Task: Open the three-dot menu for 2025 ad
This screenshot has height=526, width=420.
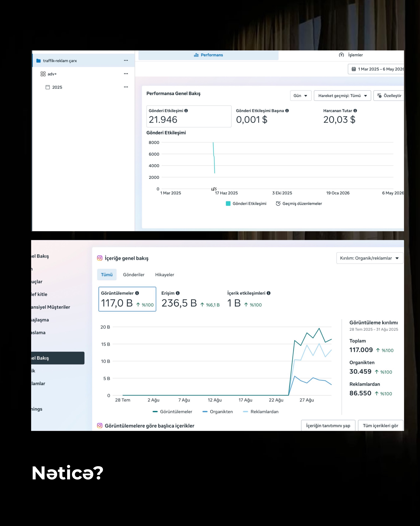Action: pos(126,87)
